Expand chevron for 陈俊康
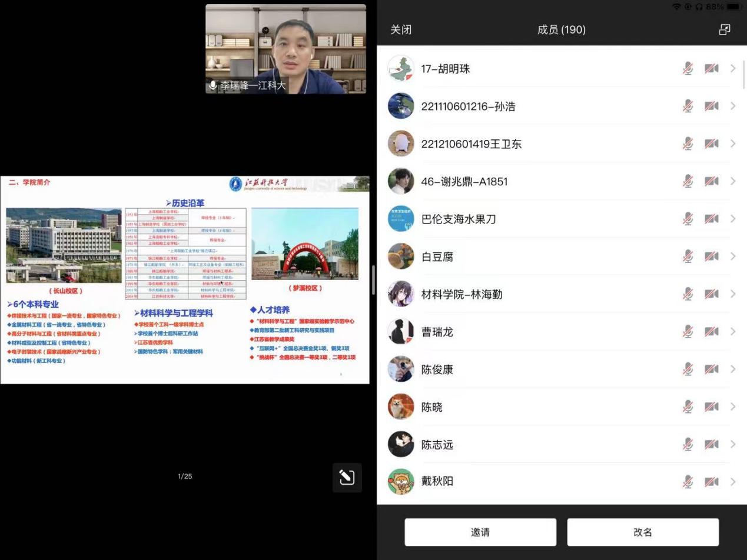Viewport: 747px width, 560px height. (x=733, y=369)
